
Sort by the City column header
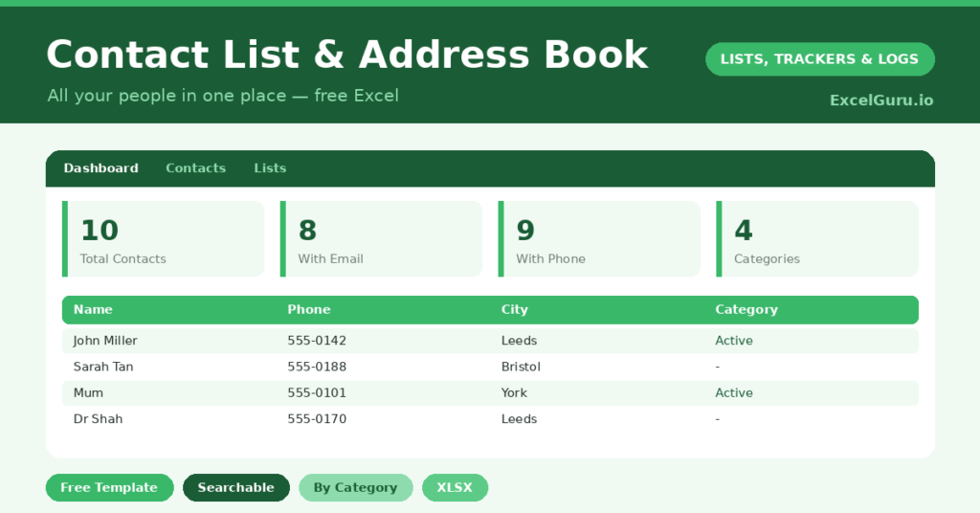pos(514,310)
